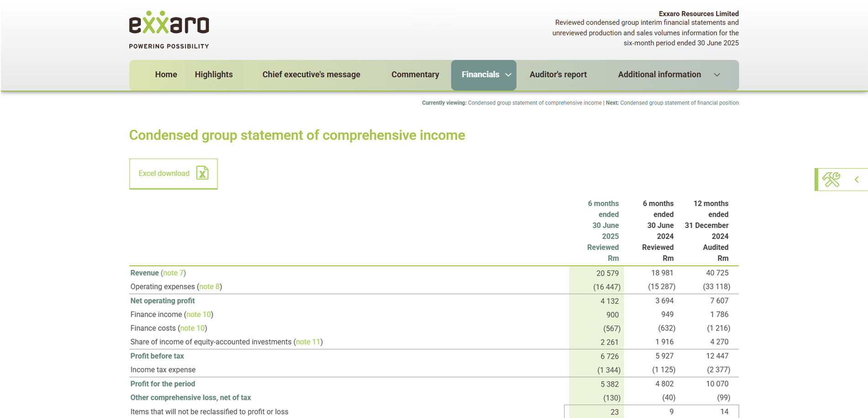
Task: Click the Excel file icon
Action: coord(202,173)
